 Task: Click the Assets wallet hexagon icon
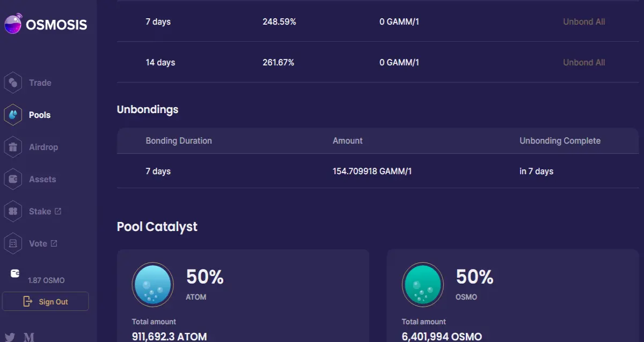13,179
